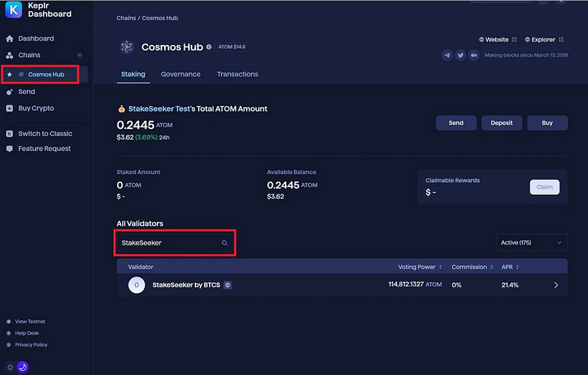Click the 114,812.1327 ATOM voting power
The width and height of the screenshot is (588, 375).
(x=415, y=285)
